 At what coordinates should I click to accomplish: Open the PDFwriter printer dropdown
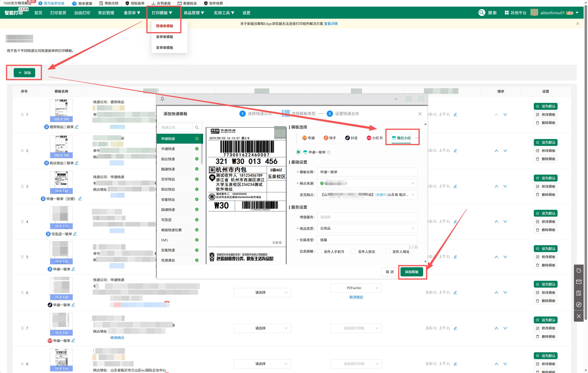tap(356, 288)
